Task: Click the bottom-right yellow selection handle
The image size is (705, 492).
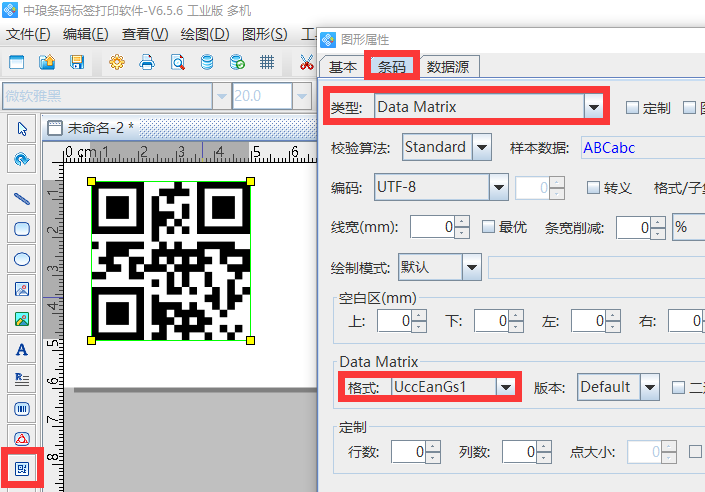Action: tap(250, 340)
